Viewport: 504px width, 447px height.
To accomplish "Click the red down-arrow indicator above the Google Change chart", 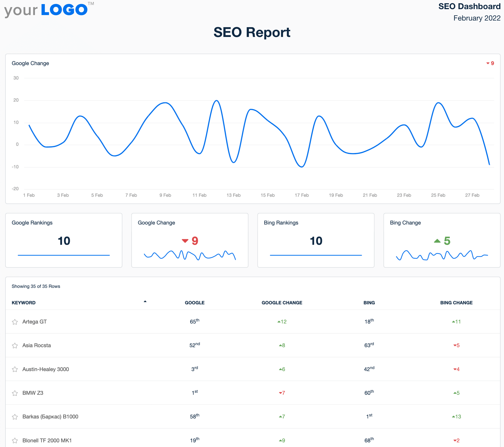I will tap(488, 63).
